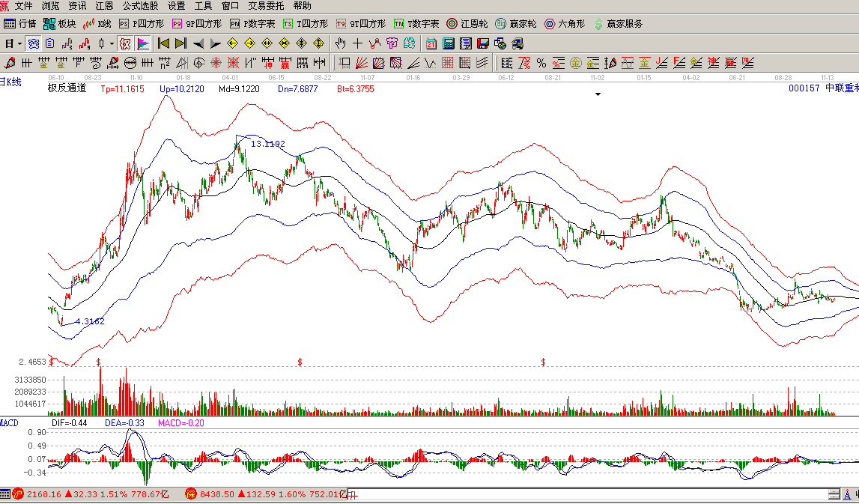Select the crosshair cursor tool
This screenshot has height=504, width=859.
click(x=358, y=43)
